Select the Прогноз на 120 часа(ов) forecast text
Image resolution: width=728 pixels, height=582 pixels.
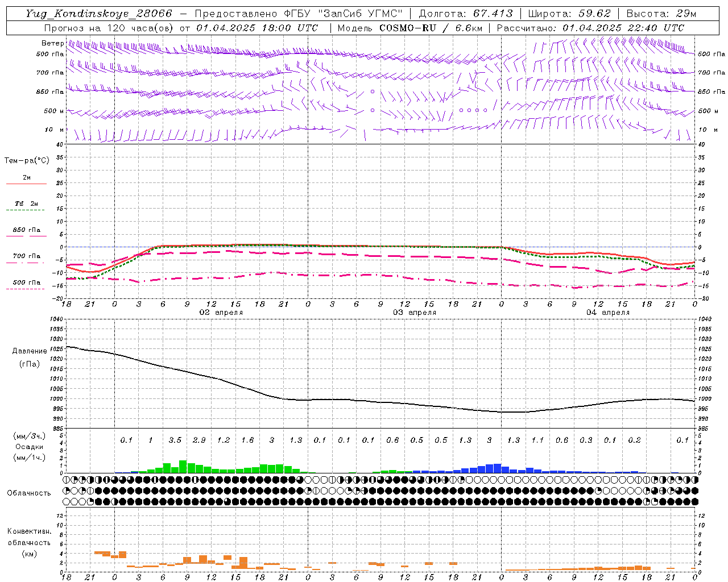click(109, 28)
